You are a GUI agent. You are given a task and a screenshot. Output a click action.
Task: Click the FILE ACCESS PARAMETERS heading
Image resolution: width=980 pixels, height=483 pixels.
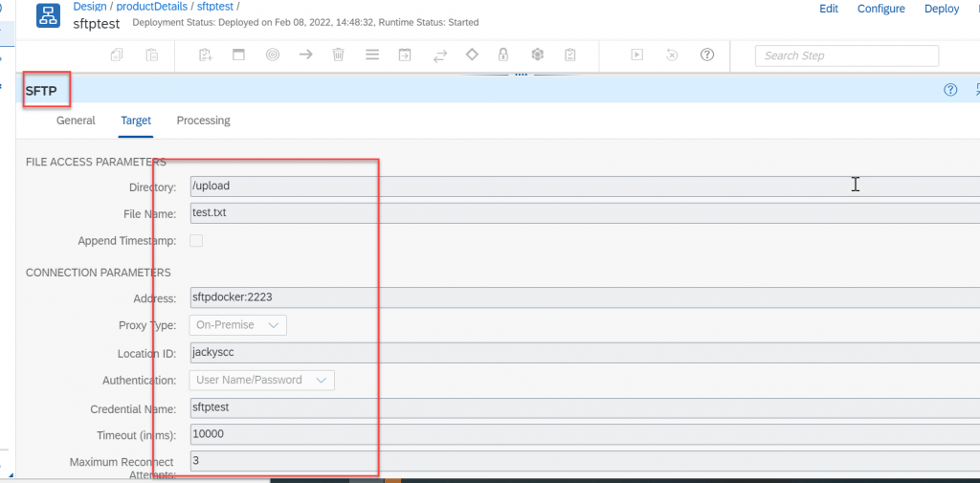[x=96, y=162]
